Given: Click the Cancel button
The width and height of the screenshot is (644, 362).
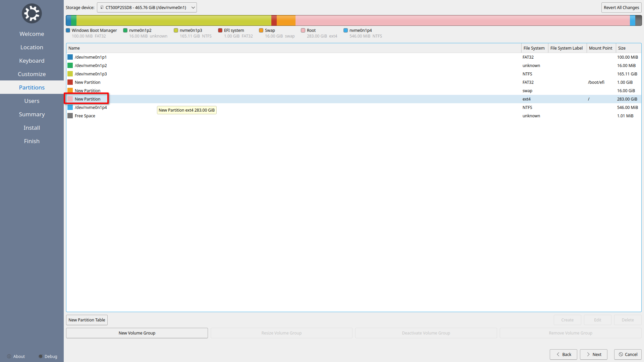Looking at the screenshot, I should (x=628, y=354).
